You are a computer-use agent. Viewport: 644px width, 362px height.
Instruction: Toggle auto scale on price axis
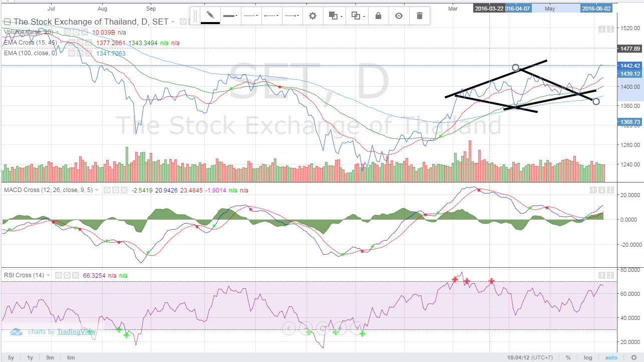click(611, 357)
